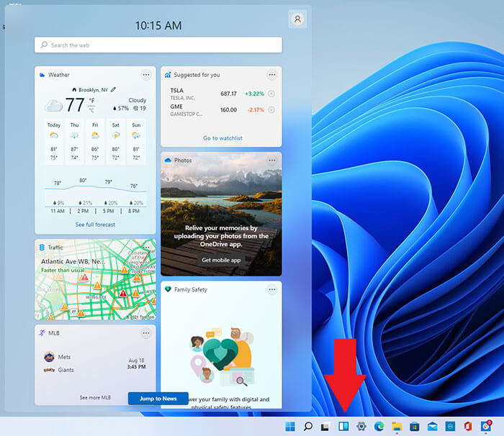
Task: Open the Weather widget more options menu
Action: click(146, 75)
